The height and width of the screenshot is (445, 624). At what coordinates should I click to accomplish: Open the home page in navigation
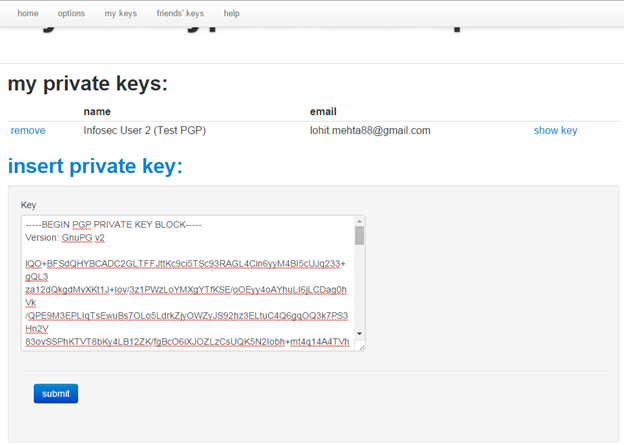(x=28, y=14)
